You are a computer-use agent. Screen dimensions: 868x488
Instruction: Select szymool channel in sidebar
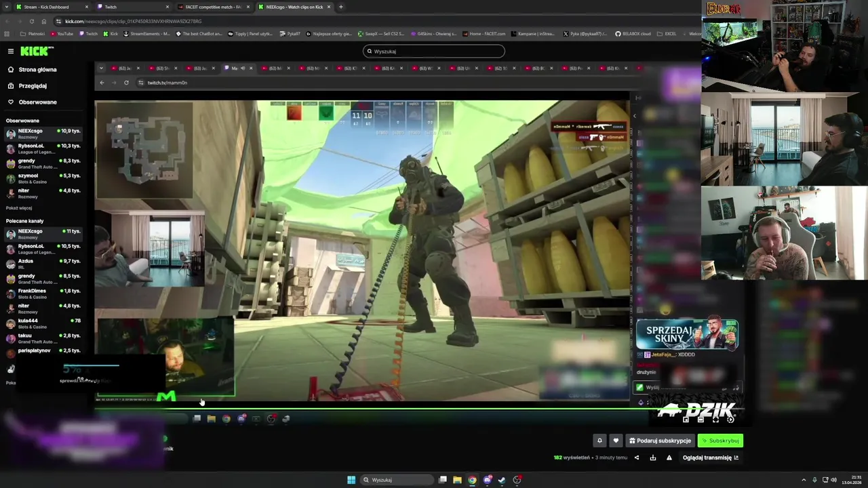[x=43, y=178]
